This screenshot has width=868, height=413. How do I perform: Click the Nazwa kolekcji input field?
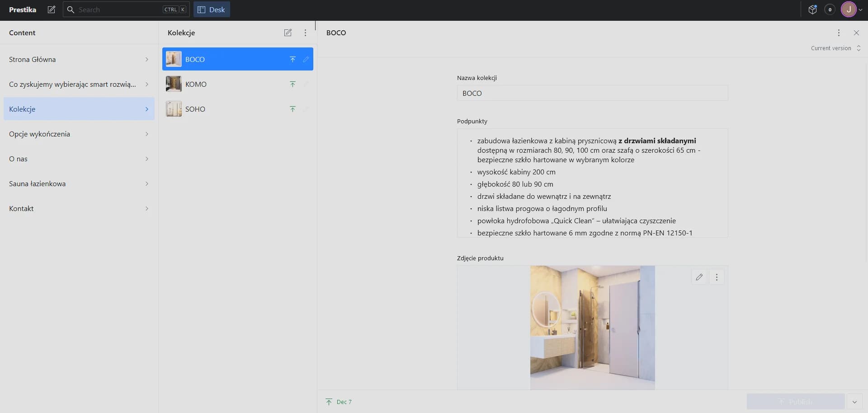pos(592,93)
